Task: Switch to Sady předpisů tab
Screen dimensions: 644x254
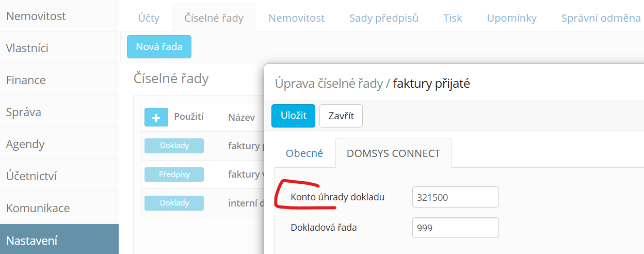Action: click(384, 18)
